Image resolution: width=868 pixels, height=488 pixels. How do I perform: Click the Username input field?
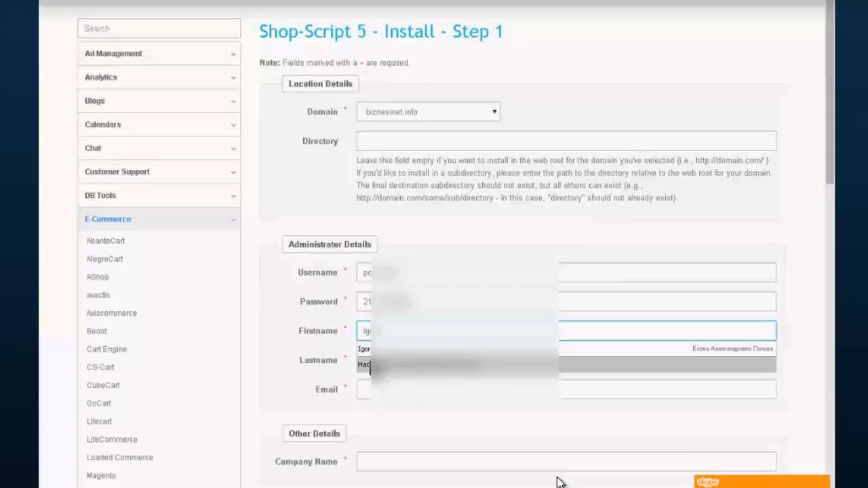click(x=566, y=272)
